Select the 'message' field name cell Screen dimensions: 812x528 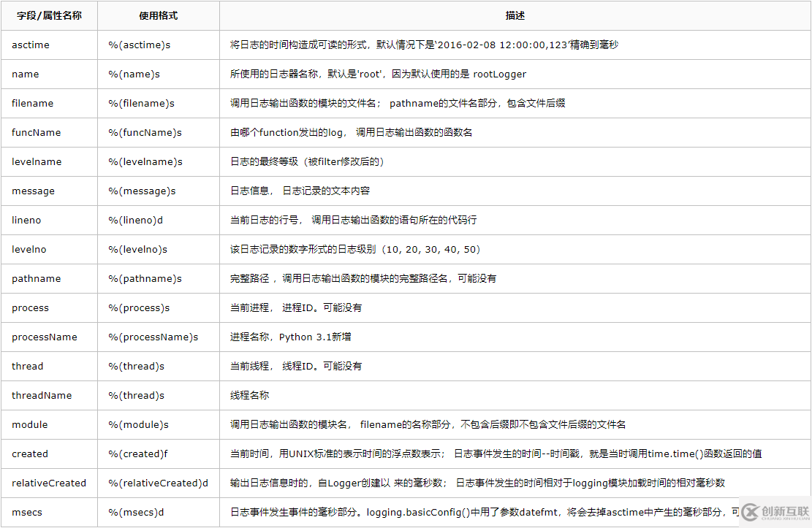click(x=49, y=191)
